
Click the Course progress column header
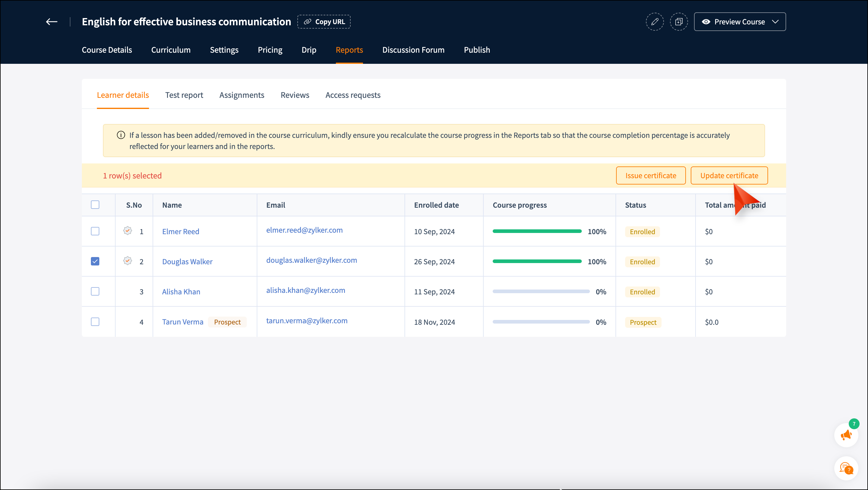click(519, 205)
